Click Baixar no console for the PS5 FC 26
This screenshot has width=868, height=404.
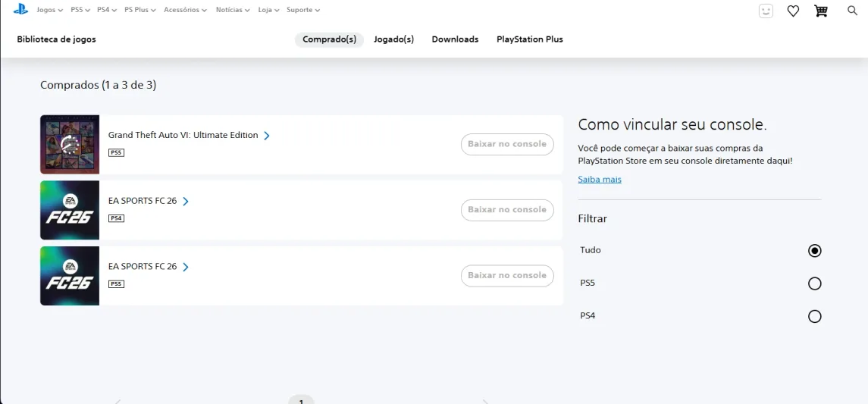[x=507, y=276]
